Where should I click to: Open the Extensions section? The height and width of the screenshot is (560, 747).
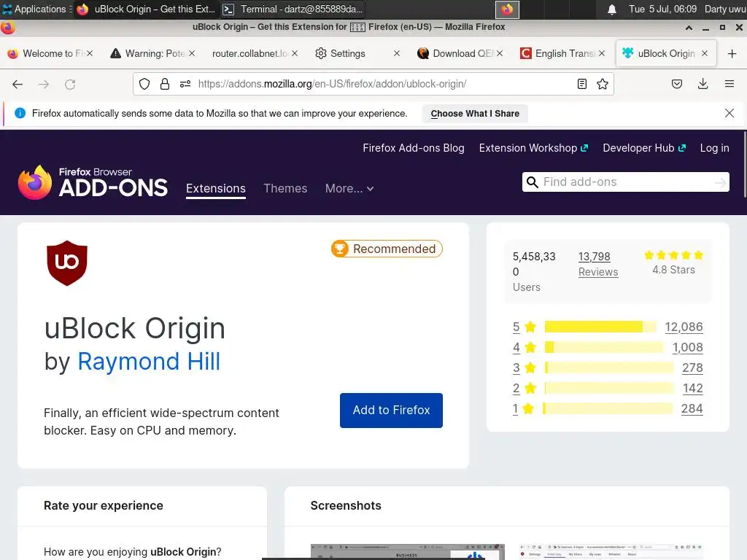(216, 189)
